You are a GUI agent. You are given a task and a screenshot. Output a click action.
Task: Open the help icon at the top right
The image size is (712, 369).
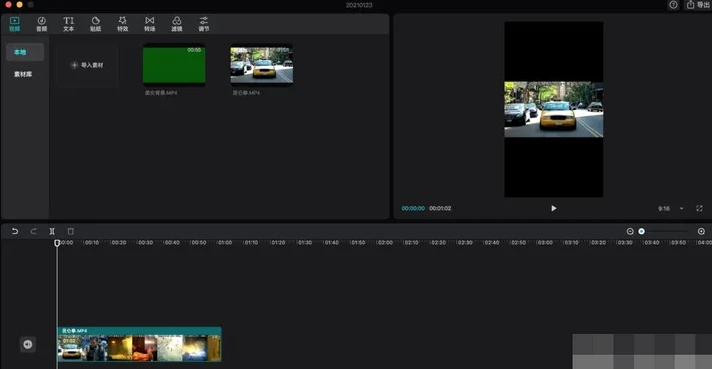[673, 5]
